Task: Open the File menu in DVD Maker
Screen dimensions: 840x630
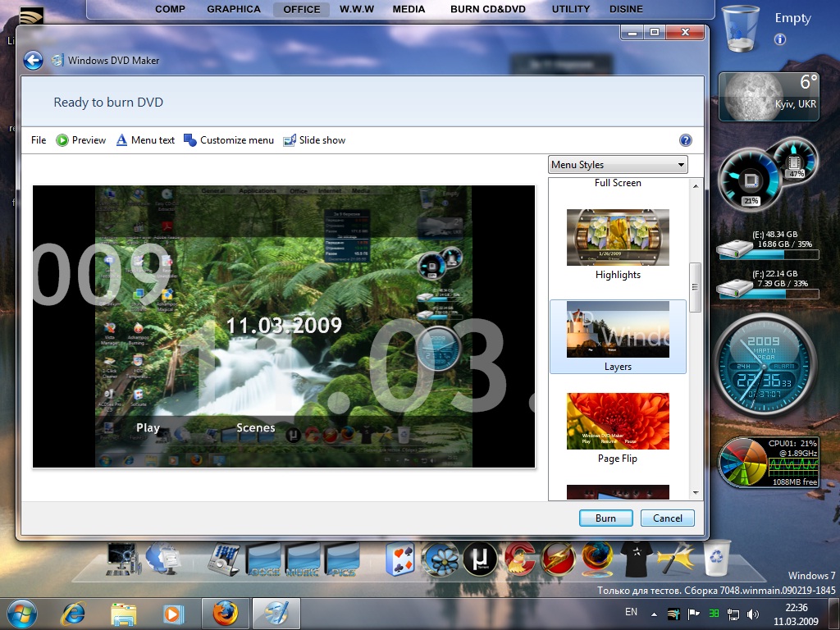Action: tap(39, 140)
